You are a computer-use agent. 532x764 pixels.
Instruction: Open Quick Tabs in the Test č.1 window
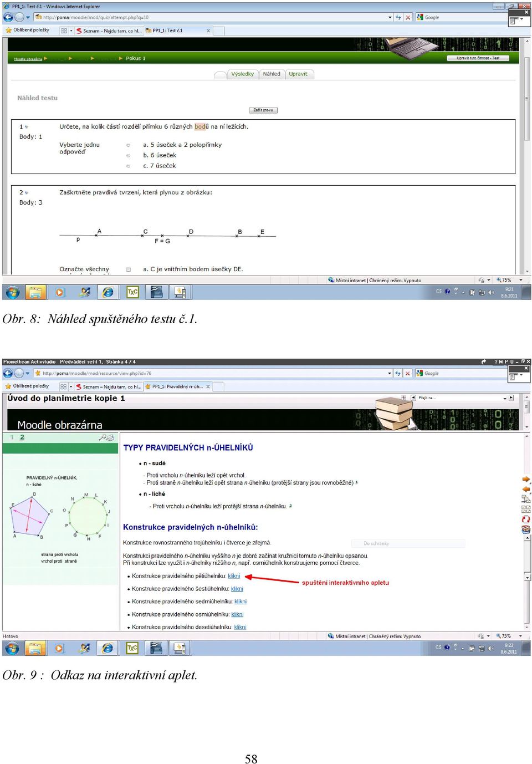64,30
